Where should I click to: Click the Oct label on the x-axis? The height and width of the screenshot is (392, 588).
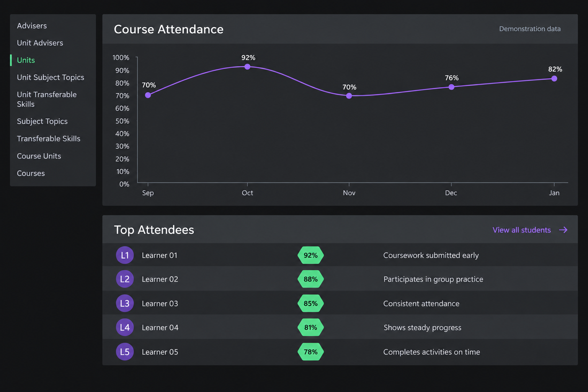pos(247,193)
